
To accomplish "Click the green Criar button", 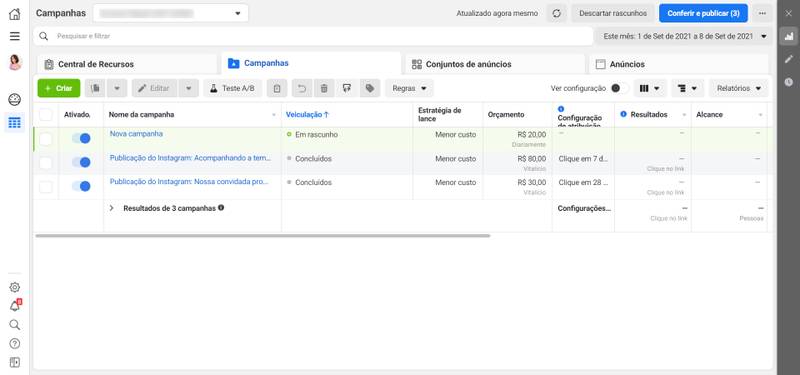I will tap(59, 88).
